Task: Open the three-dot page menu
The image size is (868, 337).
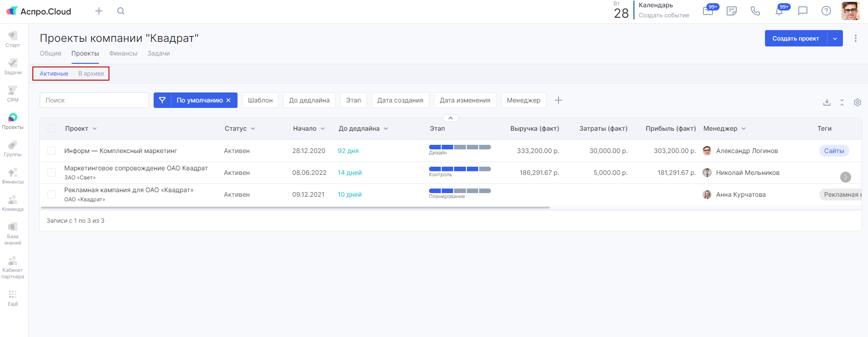Action: pos(855,38)
